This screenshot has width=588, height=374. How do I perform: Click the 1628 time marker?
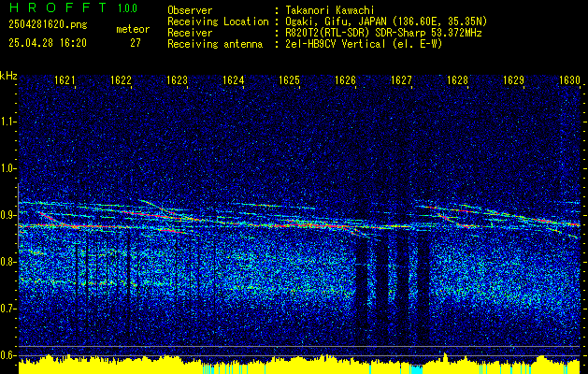(x=457, y=80)
